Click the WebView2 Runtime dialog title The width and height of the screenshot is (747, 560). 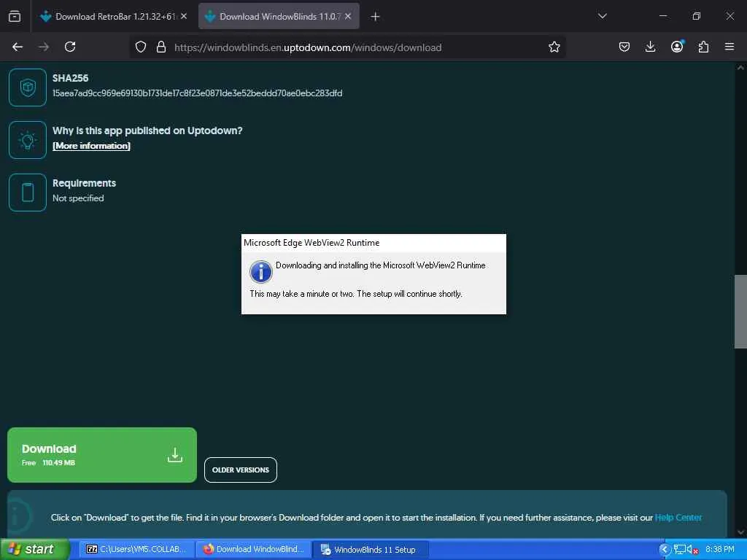coord(311,243)
